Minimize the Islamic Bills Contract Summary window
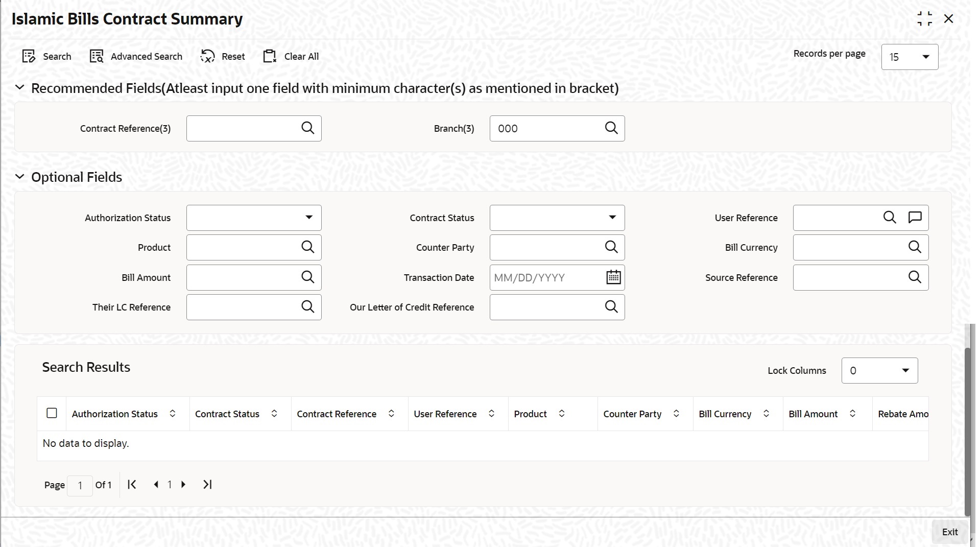 pyautogui.click(x=924, y=19)
